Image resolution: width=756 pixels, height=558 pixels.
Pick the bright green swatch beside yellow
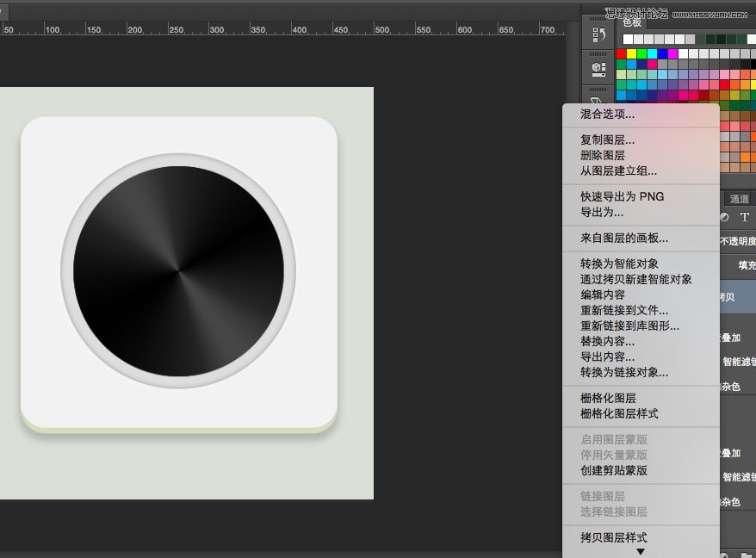coord(641,53)
